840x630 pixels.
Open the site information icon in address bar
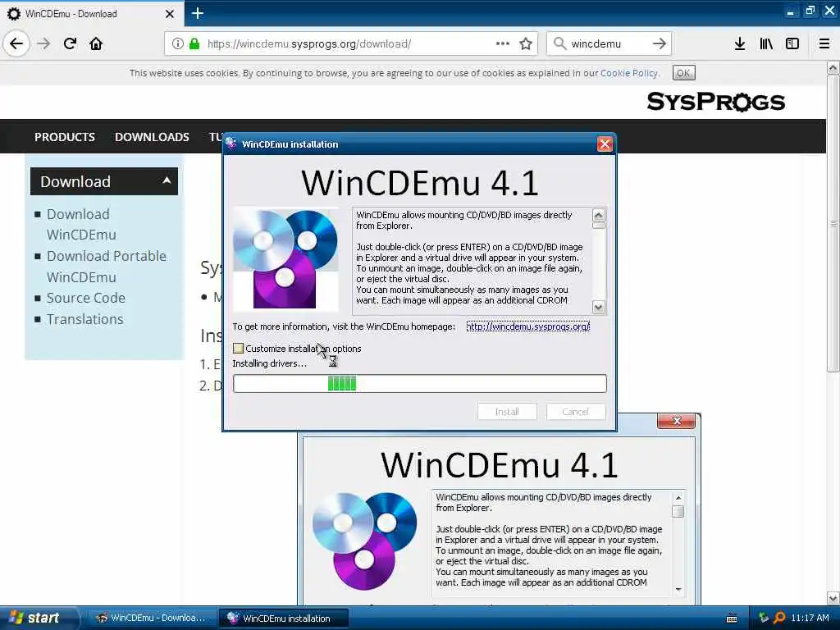(177, 43)
